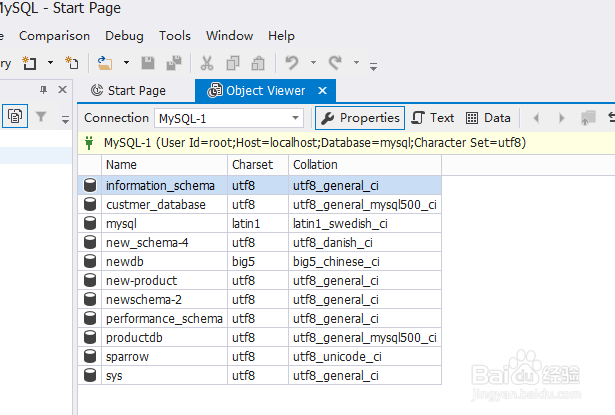Toggle the filter funnel icon
This screenshot has height=415, width=615.
[41, 116]
